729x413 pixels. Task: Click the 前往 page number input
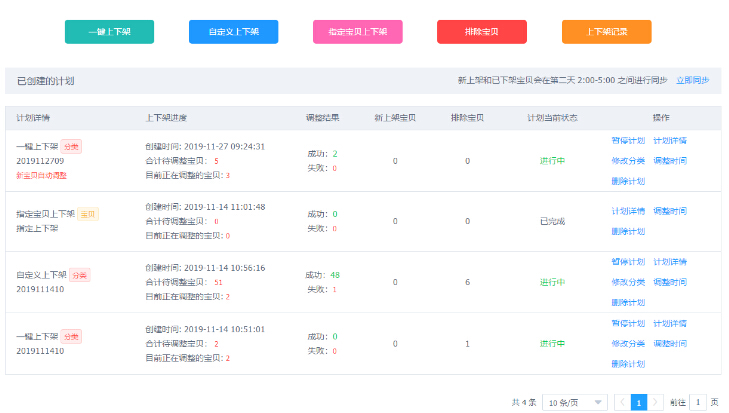pos(698,402)
